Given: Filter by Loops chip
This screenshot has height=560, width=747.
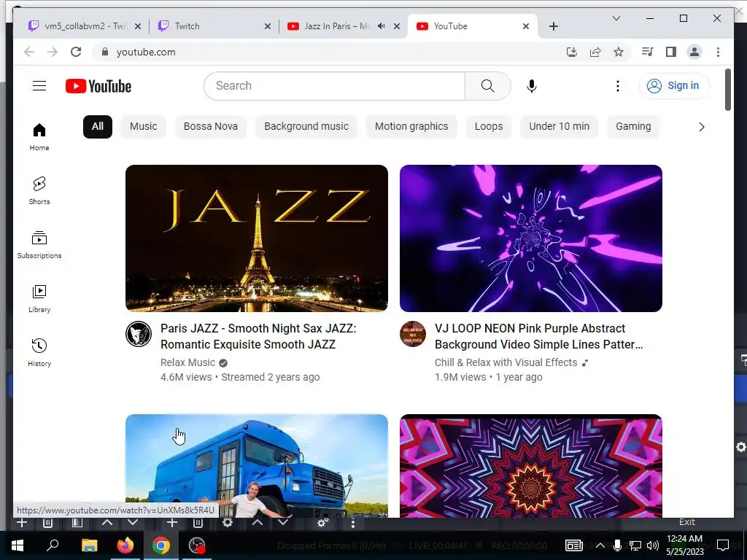Looking at the screenshot, I should (x=488, y=127).
